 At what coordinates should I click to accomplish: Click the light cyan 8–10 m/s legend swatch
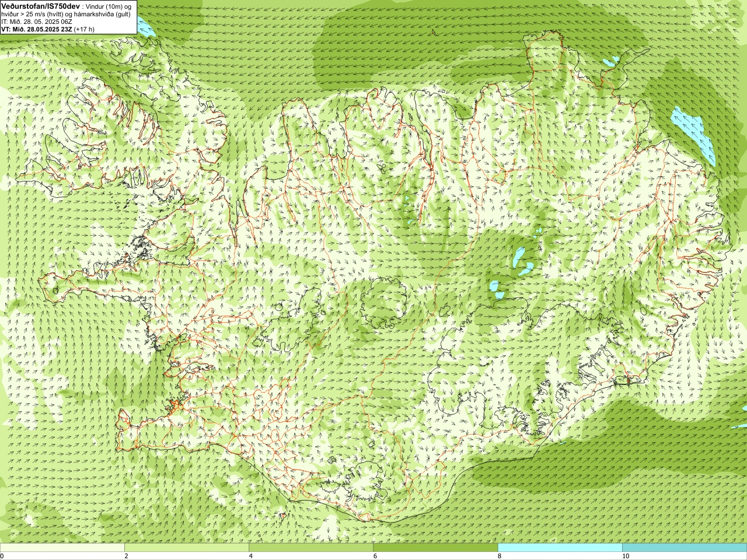[560, 548]
